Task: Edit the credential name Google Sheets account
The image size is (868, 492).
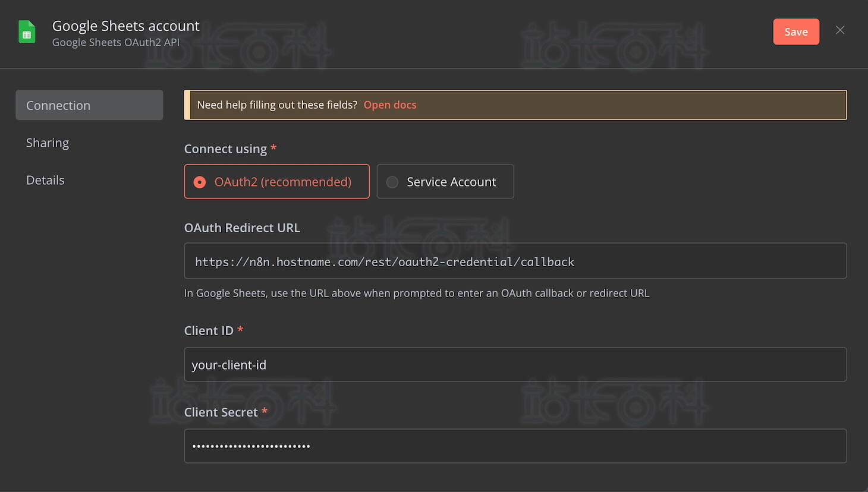Action: click(126, 26)
